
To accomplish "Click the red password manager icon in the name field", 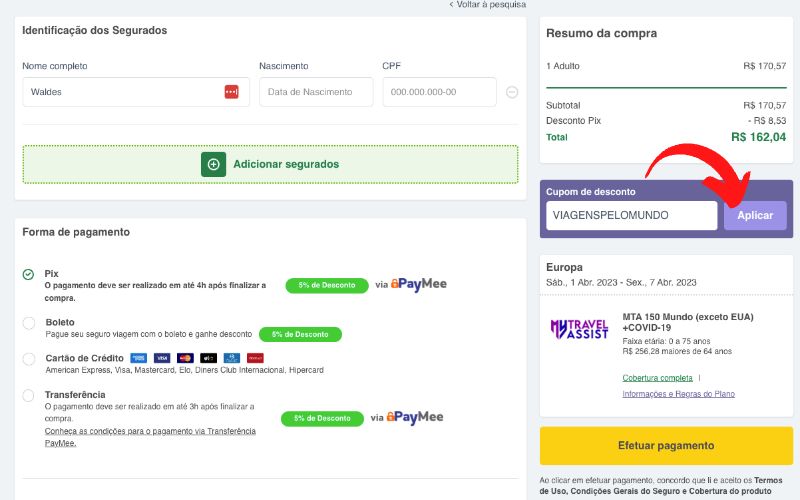I will 231,92.
